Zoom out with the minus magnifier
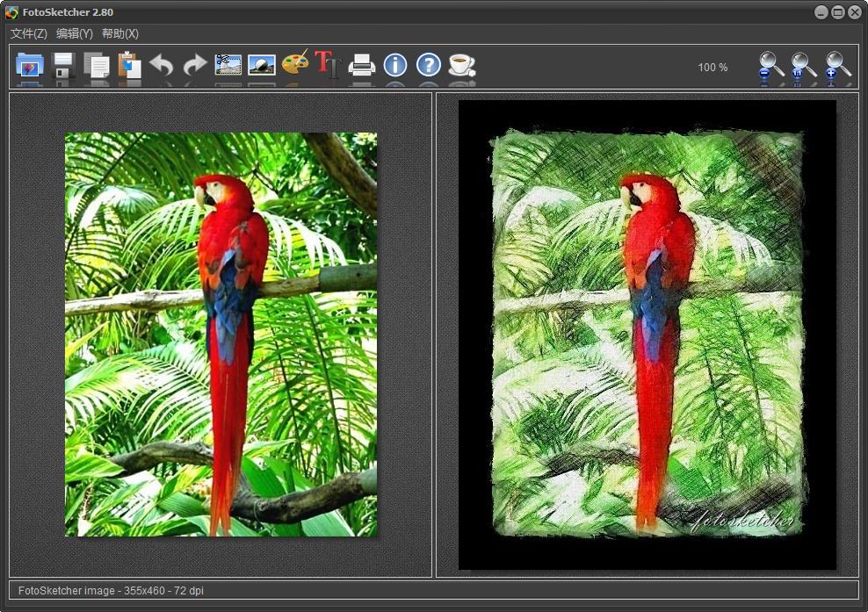This screenshot has height=612, width=868. (771, 67)
